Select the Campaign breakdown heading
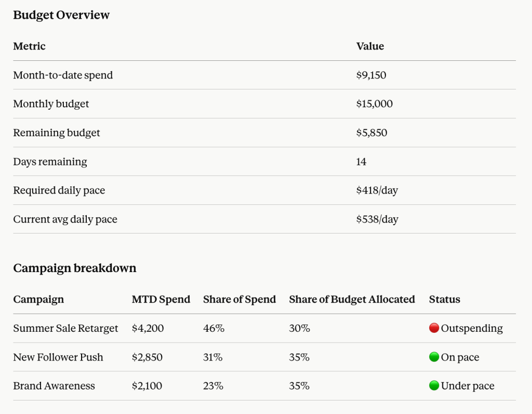The image size is (532, 414). click(x=75, y=268)
